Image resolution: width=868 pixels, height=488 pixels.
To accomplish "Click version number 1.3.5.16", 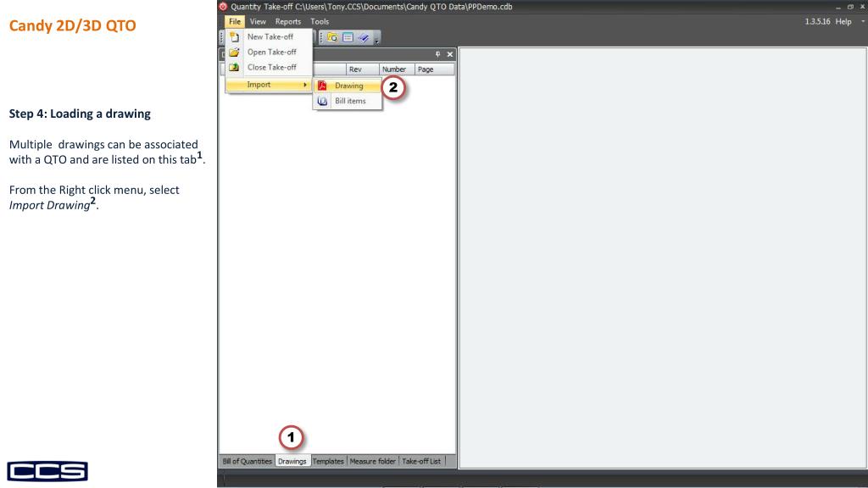I will [817, 21].
